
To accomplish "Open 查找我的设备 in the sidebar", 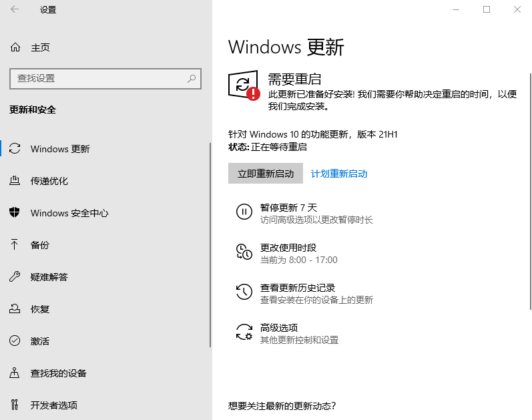I will 58,373.
